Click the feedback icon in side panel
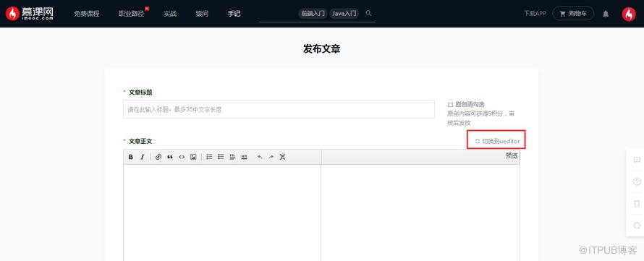644x261 pixels. point(637,160)
